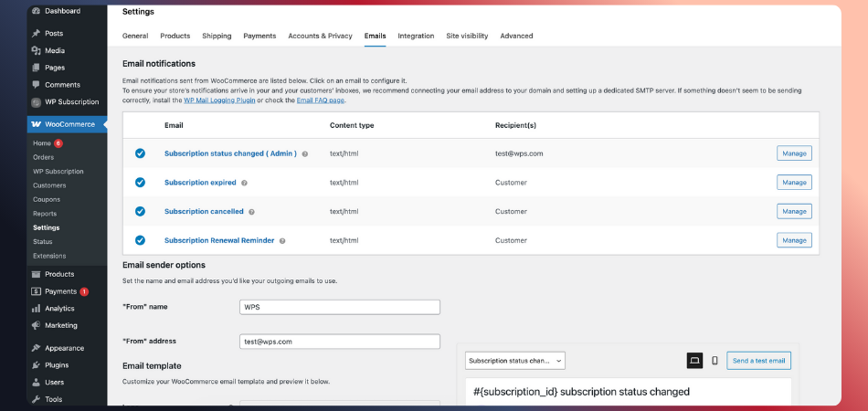Open the email template type dropdown
The height and width of the screenshot is (411, 868).
[514, 361]
